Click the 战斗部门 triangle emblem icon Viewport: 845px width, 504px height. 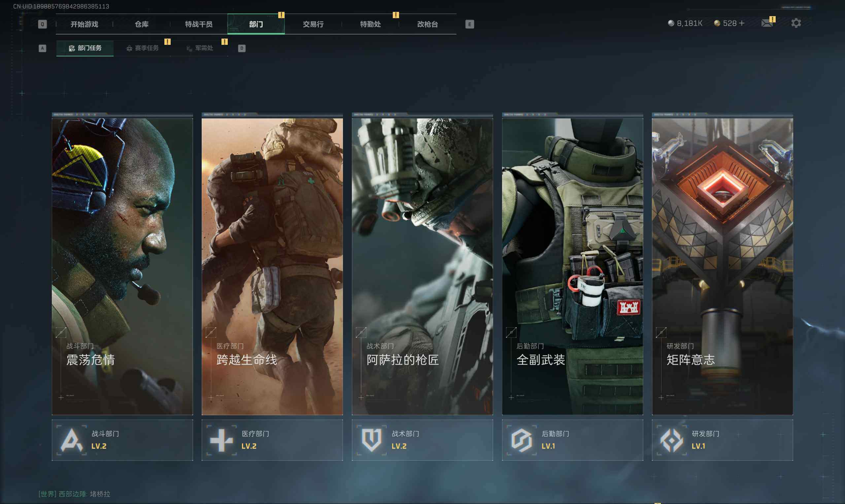click(x=71, y=440)
